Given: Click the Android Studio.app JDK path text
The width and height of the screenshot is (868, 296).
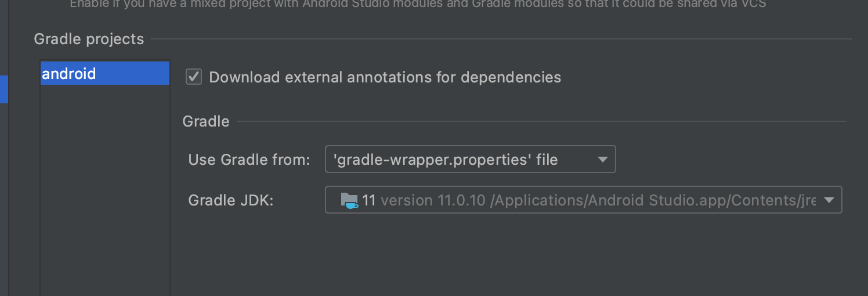Looking at the screenshot, I should pos(653,201).
